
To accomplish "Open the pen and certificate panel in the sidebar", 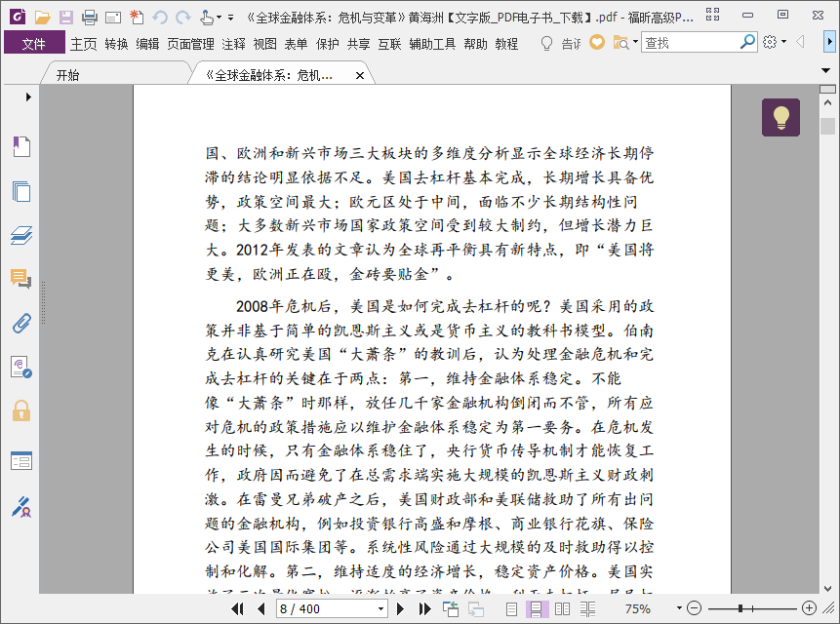I will [x=21, y=507].
